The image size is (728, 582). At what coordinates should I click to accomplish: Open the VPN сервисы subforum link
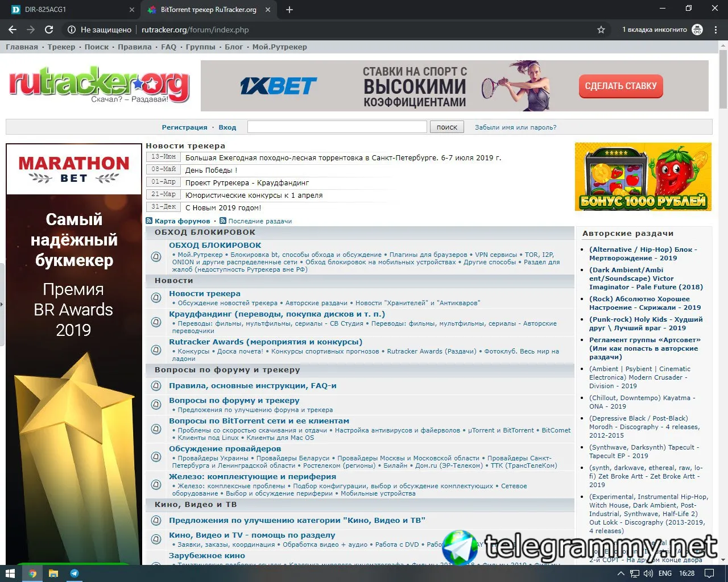coord(496,255)
